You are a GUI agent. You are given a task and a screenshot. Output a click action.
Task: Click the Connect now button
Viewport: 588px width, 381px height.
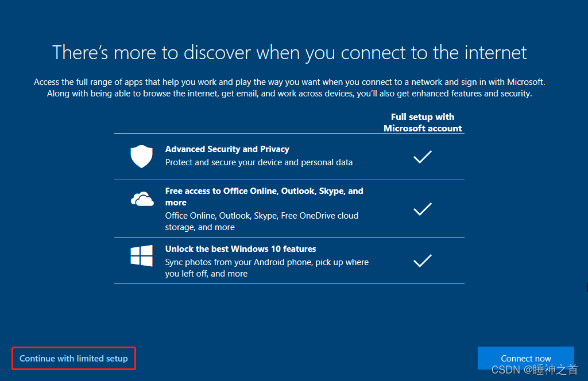(x=526, y=358)
